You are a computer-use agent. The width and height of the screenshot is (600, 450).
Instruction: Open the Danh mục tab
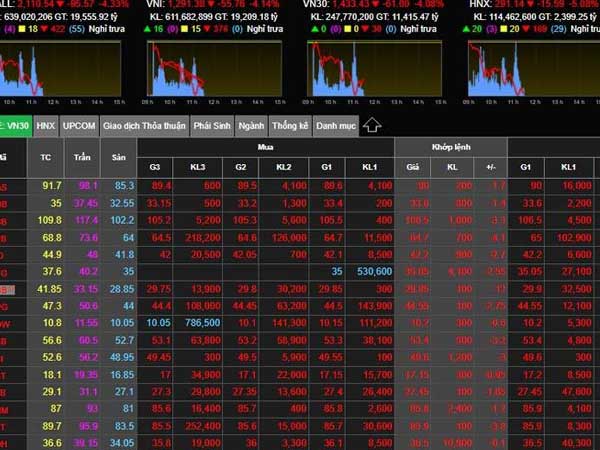tap(336, 126)
